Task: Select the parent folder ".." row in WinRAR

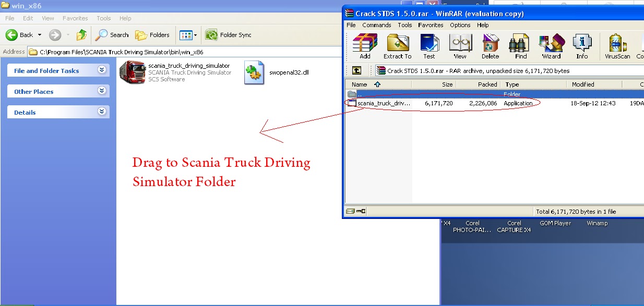Action: click(495, 94)
